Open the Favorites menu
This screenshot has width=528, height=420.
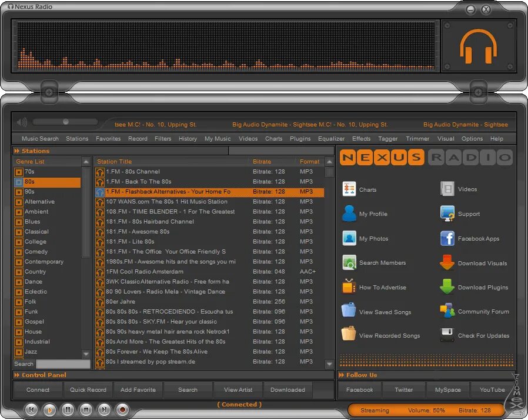[x=108, y=138]
